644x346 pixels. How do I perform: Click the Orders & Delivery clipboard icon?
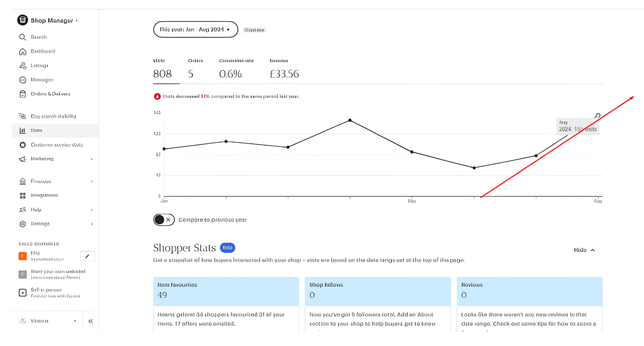(x=23, y=94)
